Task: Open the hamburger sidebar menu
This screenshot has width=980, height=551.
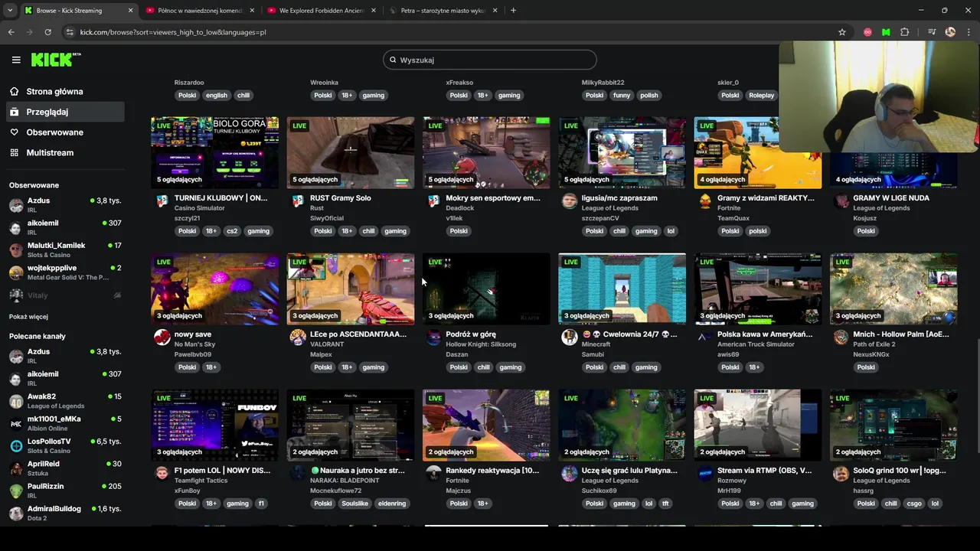Action: click(x=16, y=60)
